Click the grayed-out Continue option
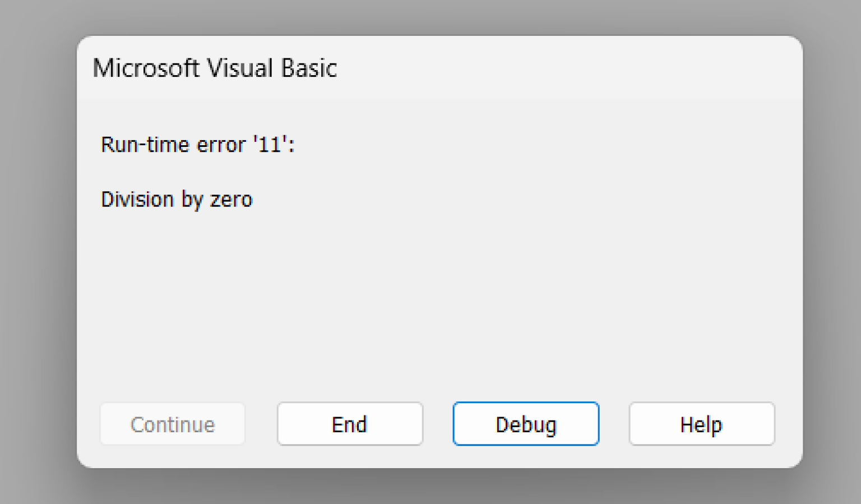 172,424
